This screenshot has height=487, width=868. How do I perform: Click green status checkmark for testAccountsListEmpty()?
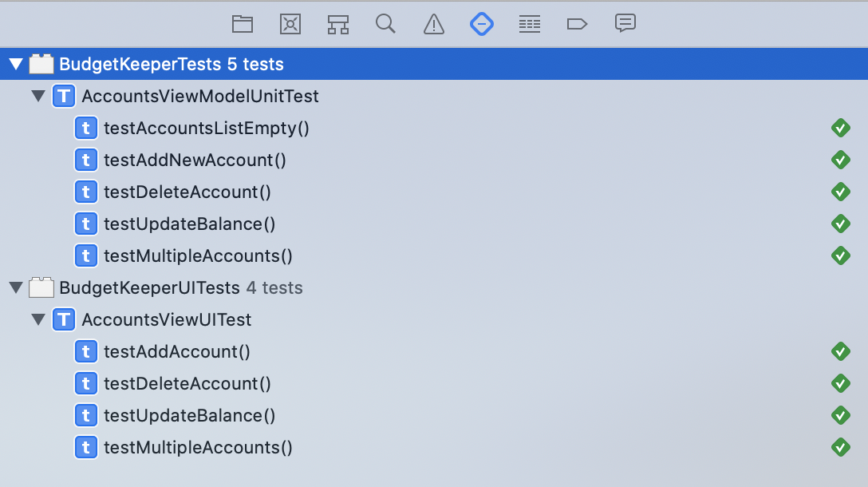[x=841, y=128]
